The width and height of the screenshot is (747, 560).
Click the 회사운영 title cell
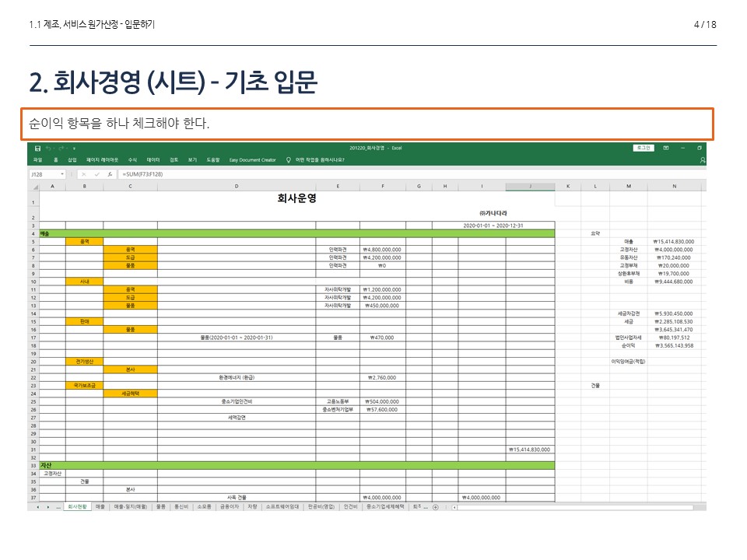click(296, 198)
